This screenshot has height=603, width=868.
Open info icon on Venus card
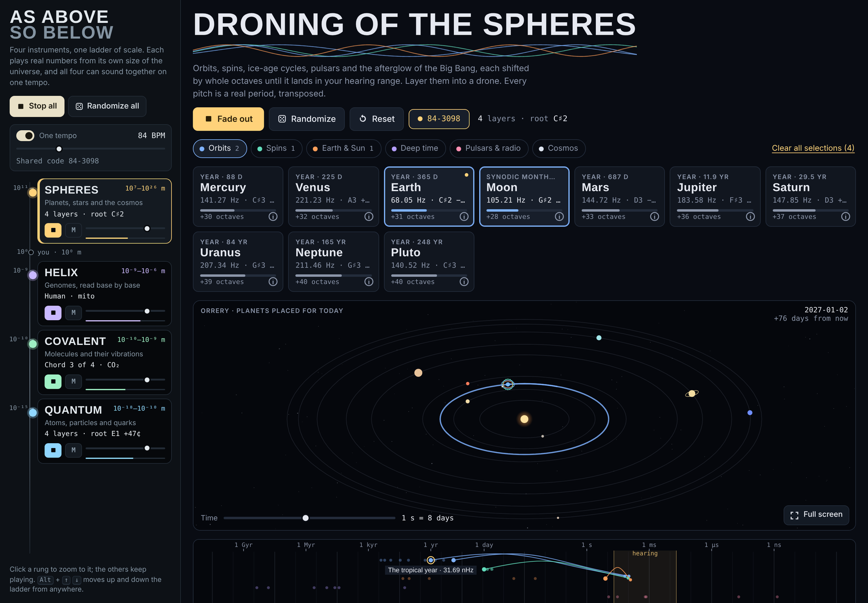coord(369,216)
